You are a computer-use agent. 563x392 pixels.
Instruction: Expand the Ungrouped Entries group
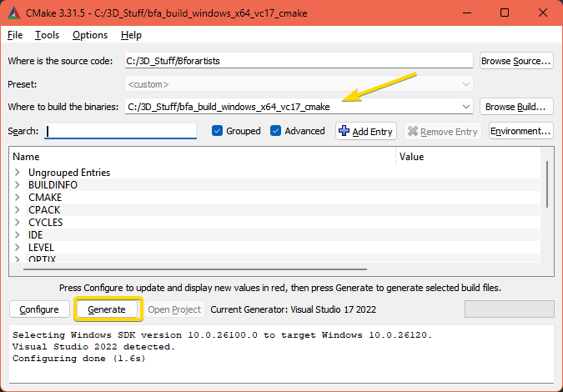click(18, 173)
